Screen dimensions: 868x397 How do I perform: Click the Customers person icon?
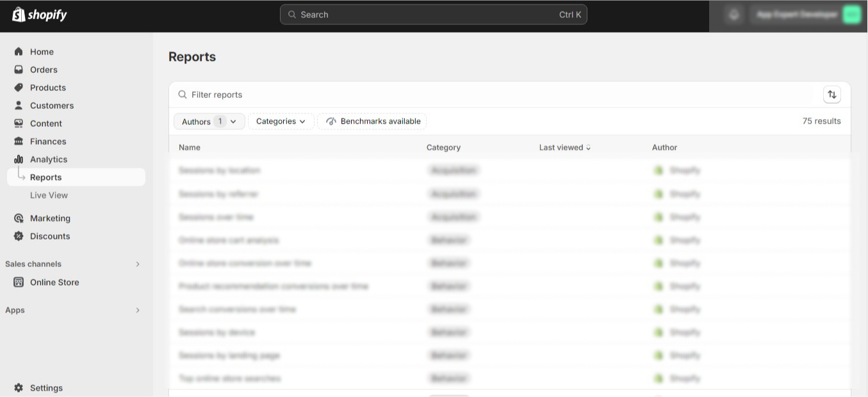pyautogui.click(x=19, y=105)
